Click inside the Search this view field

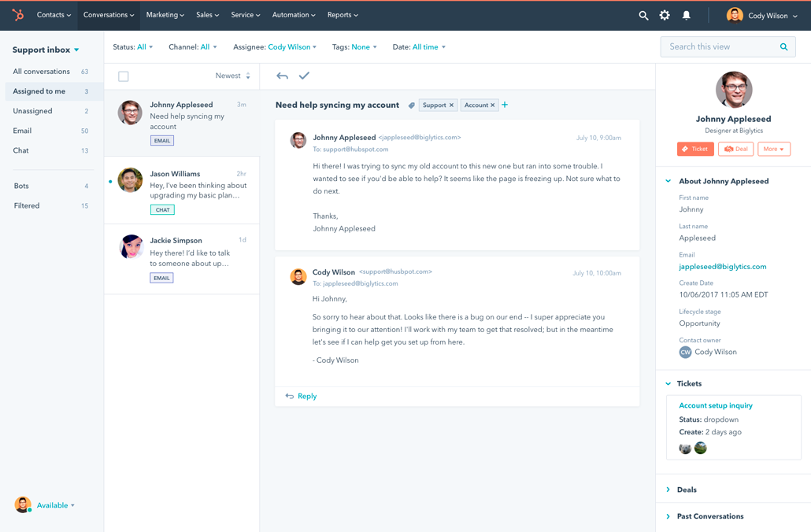pos(717,46)
